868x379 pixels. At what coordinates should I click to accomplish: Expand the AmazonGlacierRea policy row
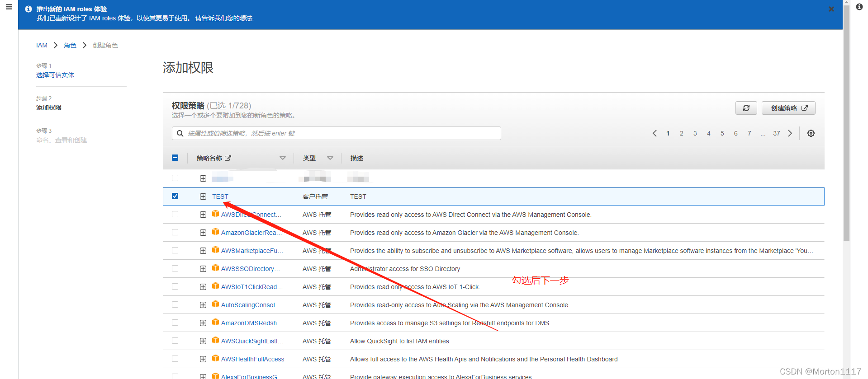[x=203, y=233]
